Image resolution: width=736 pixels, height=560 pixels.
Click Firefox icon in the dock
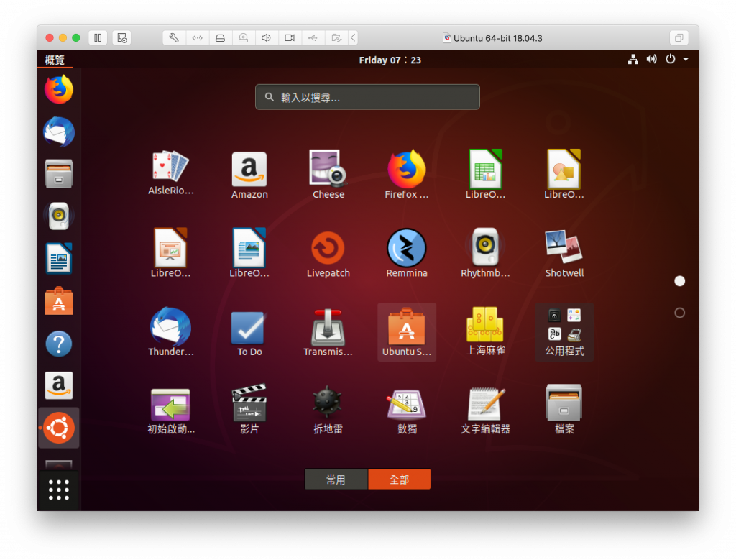click(59, 89)
